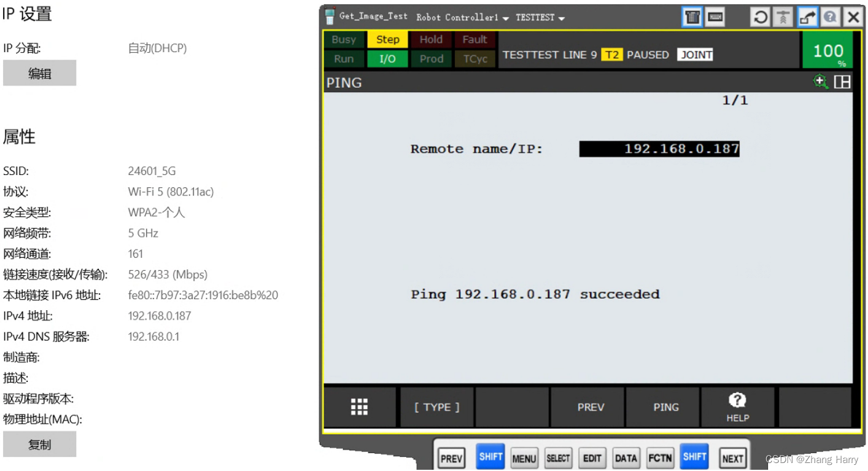Click the 自动(DHCP) value

[157, 48]
